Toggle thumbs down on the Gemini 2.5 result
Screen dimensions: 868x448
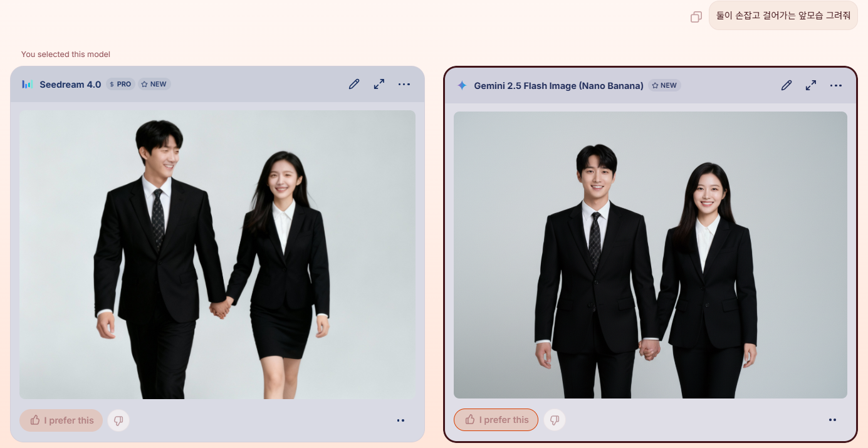554,420
